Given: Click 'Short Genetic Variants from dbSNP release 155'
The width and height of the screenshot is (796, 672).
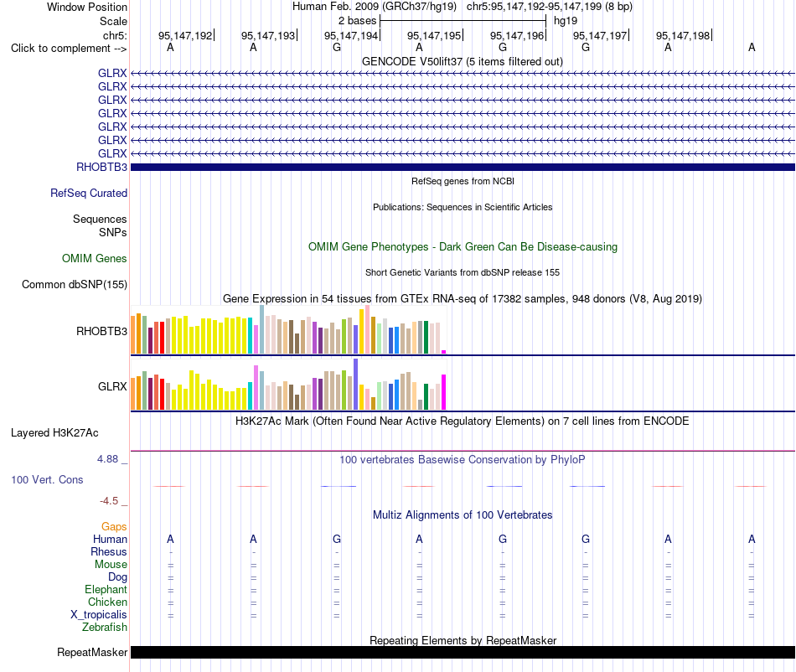Looking at the screenshot, I should (x=463, y=272).
